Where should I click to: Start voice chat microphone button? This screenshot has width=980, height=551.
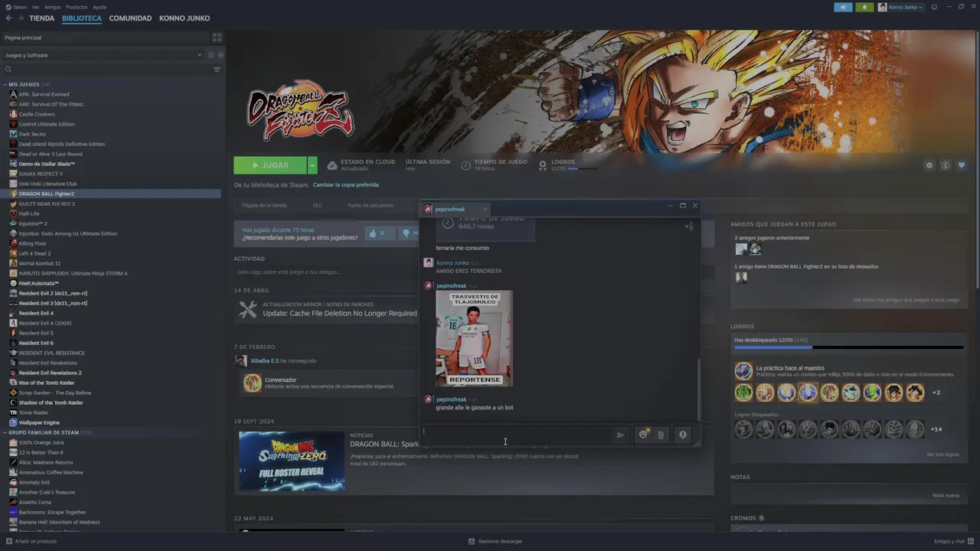682,435
